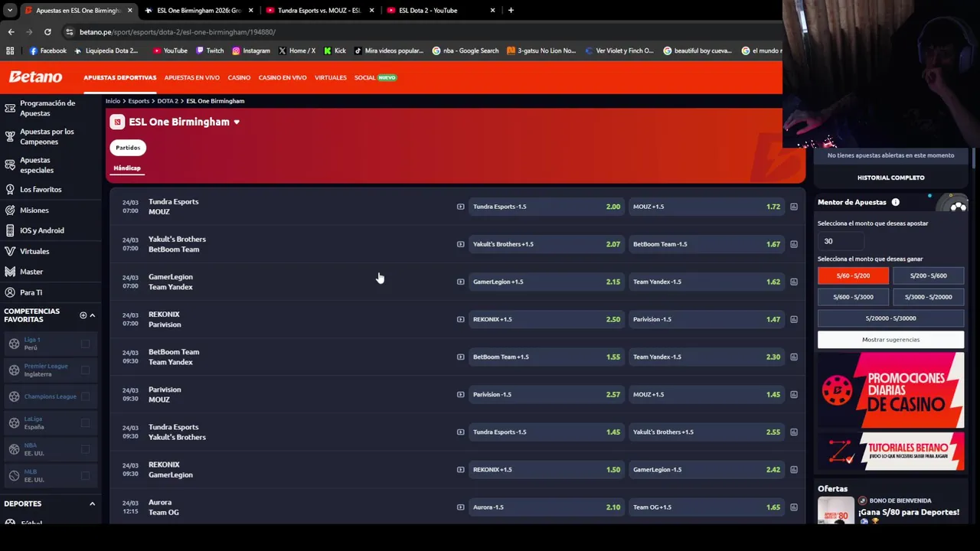Open the Twitch bookmark
This screenshot has width=980, height=551.
[x=210, y=51]
